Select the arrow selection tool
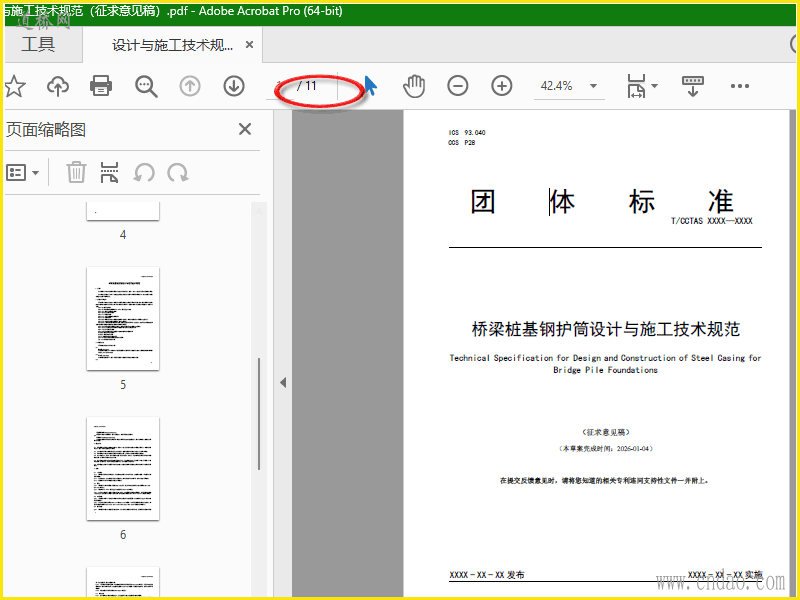 click(x=370, y=85)
